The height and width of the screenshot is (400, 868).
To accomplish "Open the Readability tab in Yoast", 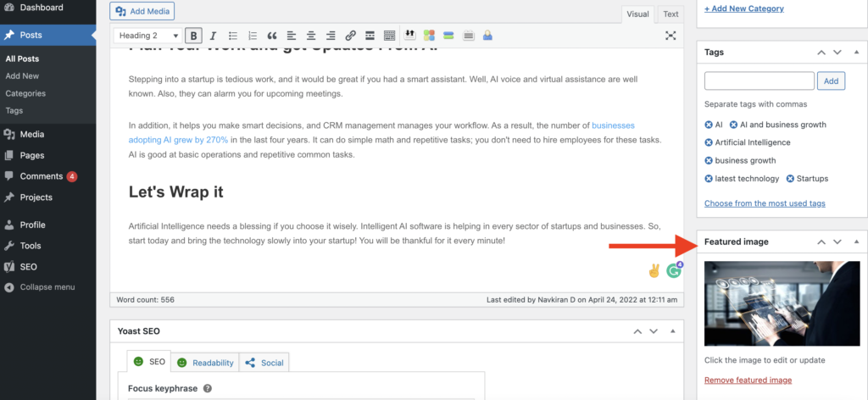I will [205, 363].
